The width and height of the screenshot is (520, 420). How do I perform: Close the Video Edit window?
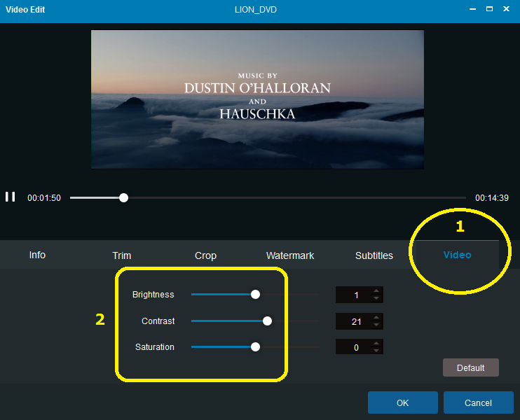coord(506,9)
